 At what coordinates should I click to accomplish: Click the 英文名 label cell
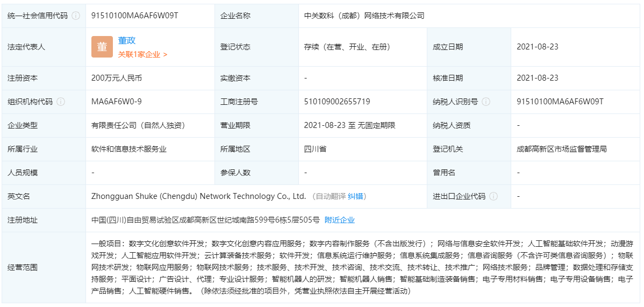(x=44, y=196)
